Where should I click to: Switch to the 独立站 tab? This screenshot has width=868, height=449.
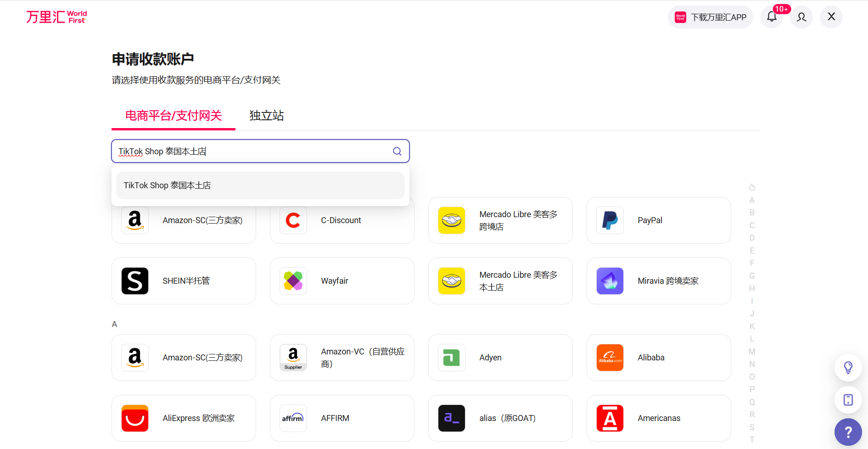click(x=266, y=116)
